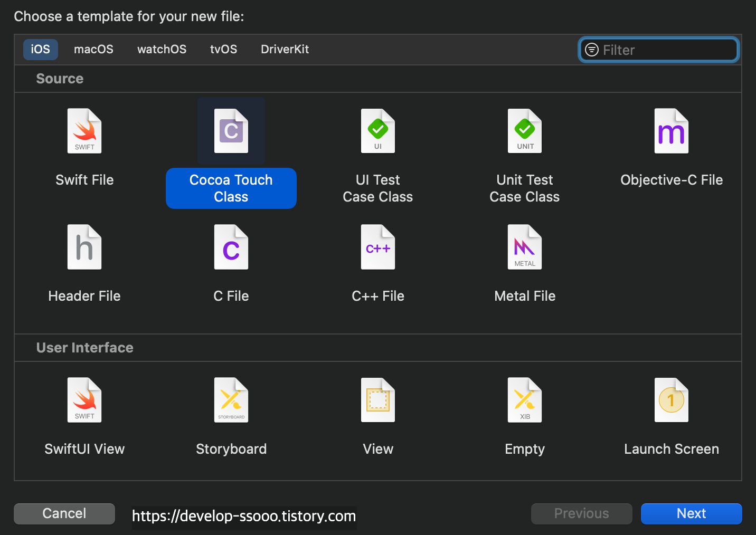The height and width of the screenshot is (535, 756).
Task: Click the Previous button
Action: click(582, 513)
